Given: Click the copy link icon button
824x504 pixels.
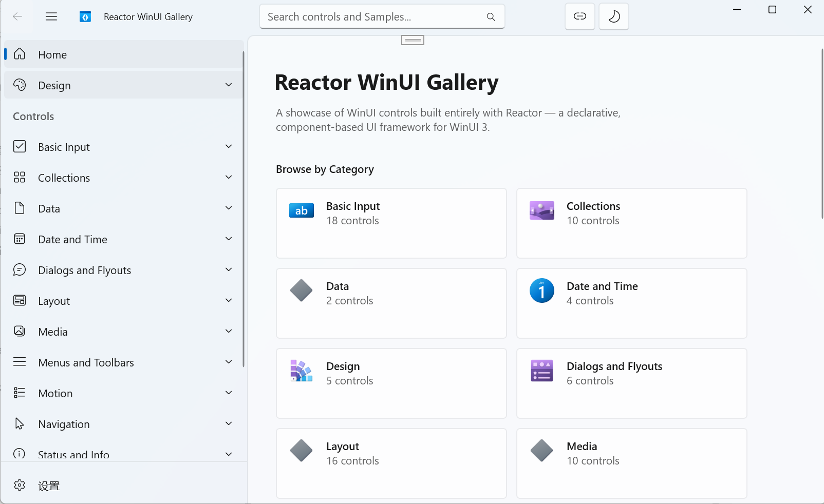Looking at the screenshot, I should [580, 16].
